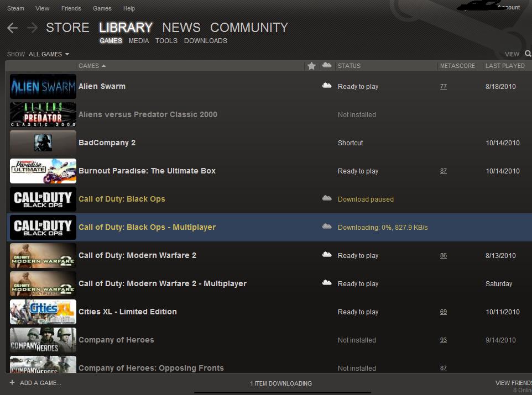Select Call of Duty: Modern Warfare 2 title
The width and height of the screenshot is (532, 395).
tap(137, 255)
